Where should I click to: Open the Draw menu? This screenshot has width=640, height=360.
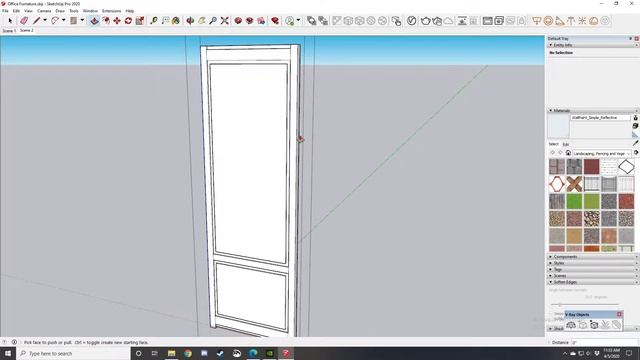point(60,11)
